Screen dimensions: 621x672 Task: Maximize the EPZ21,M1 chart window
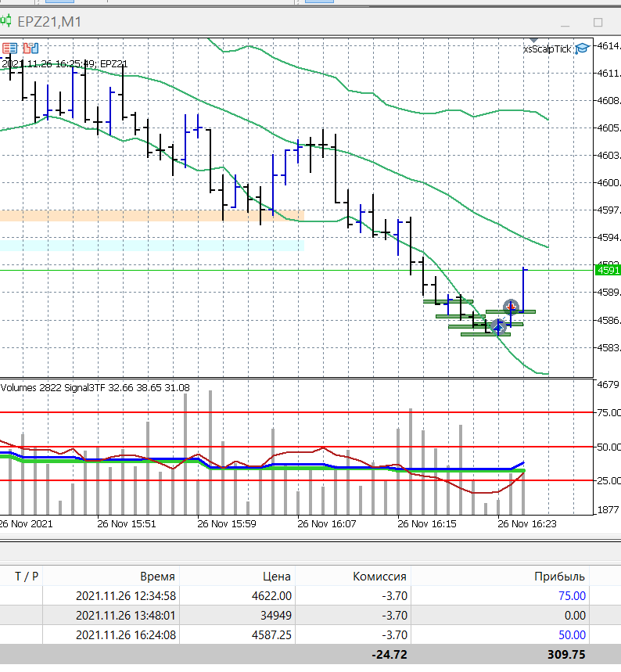[x=598, y=22]
